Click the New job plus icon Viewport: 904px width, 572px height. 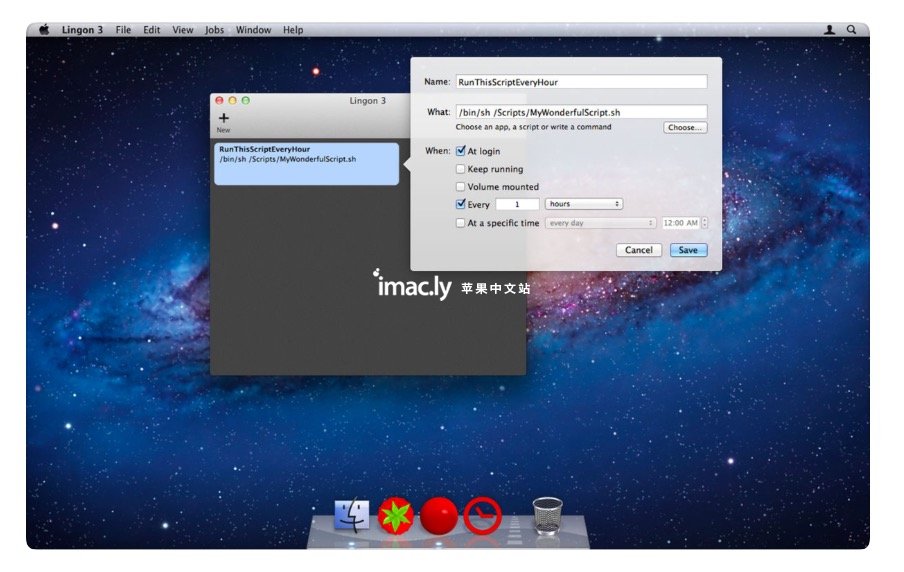(x=224, y=118)
